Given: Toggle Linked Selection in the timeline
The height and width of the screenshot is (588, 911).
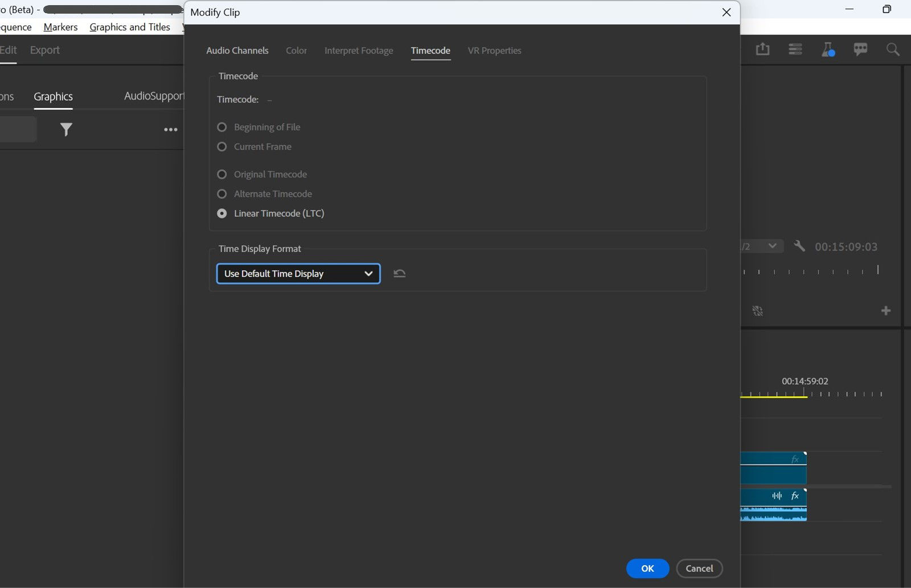Looking at the screenshot, I should (758, 311).
